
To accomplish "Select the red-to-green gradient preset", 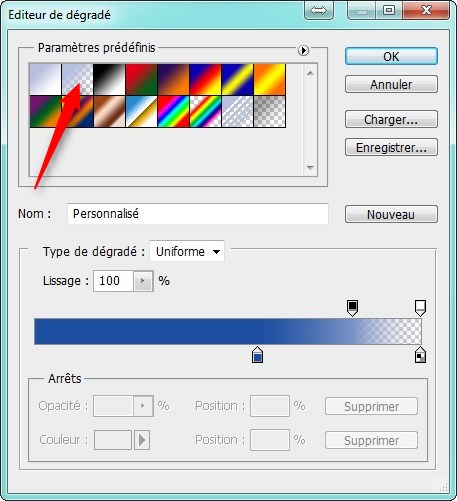I will click(x=141, y=79).
